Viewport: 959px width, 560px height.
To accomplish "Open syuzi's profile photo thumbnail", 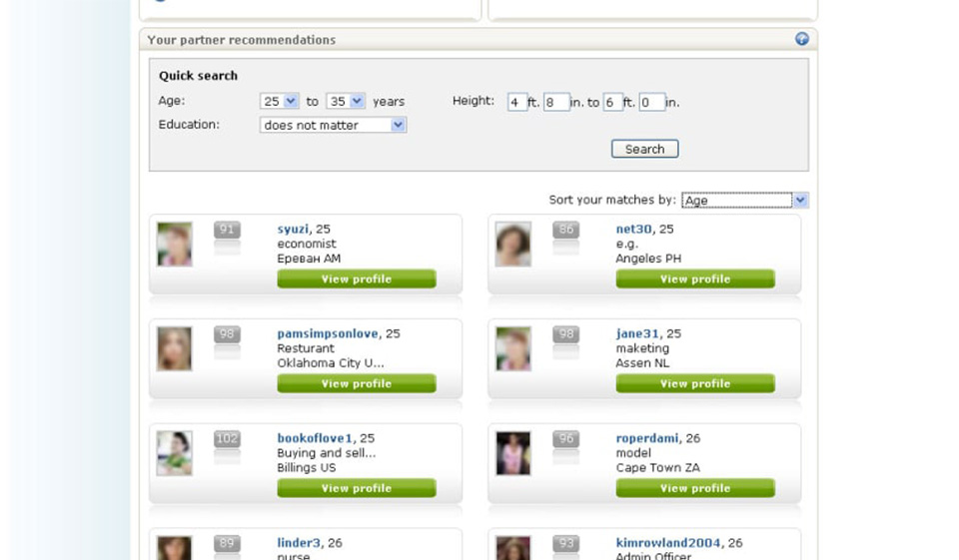I will [174, 245].
